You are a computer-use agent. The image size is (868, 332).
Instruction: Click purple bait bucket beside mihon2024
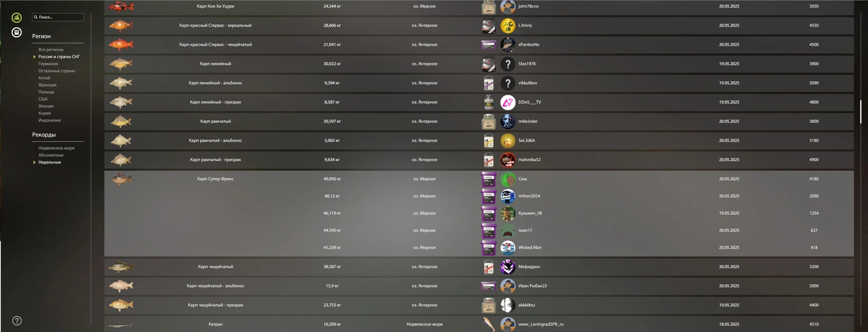pos(489,196)
